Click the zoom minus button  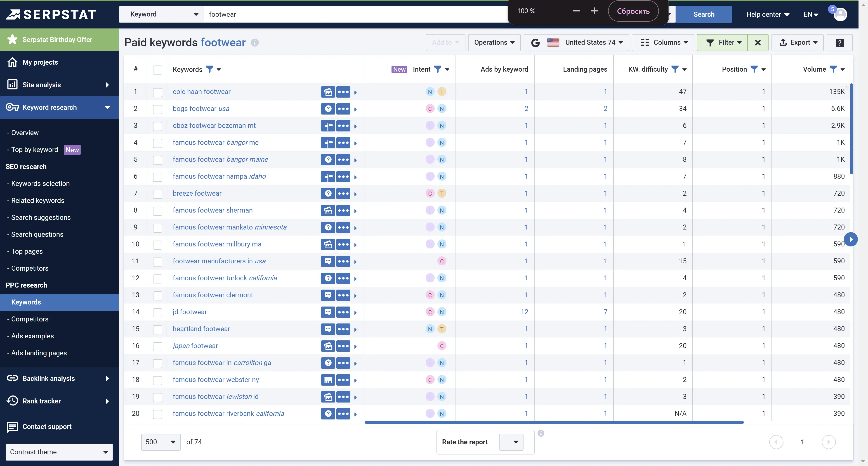tap(576, 11)
